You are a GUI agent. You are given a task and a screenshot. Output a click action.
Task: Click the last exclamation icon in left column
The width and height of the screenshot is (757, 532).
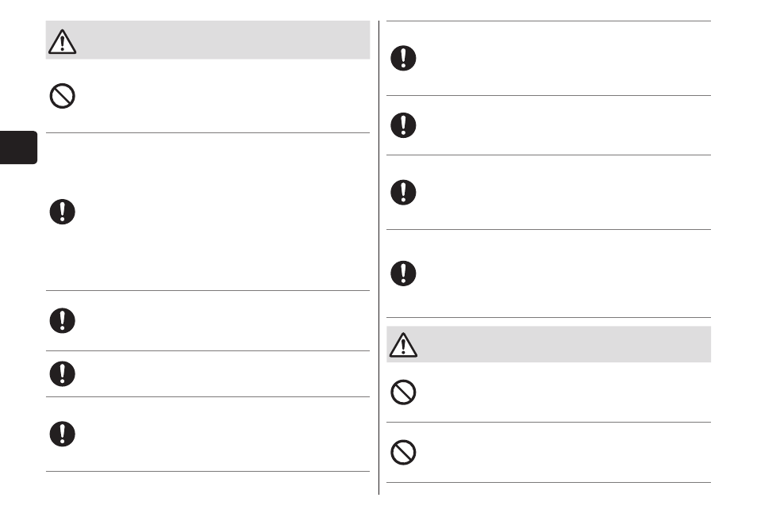(x=62, y=434)
